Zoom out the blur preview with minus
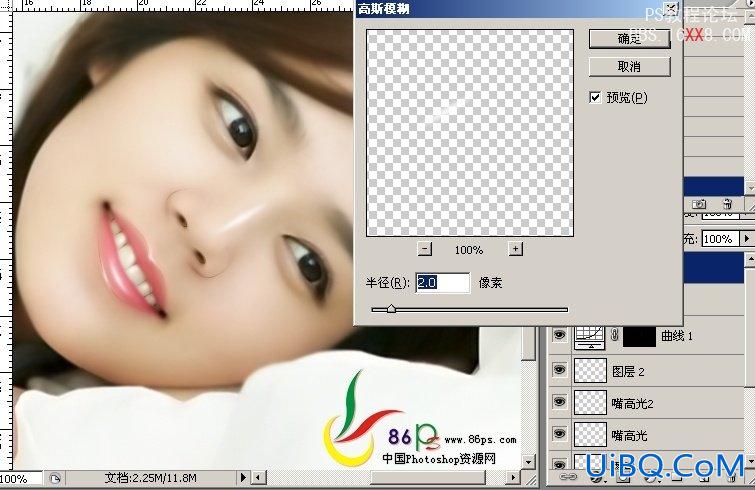Screen dimensions: 755x490 click(x=424, y=249)
